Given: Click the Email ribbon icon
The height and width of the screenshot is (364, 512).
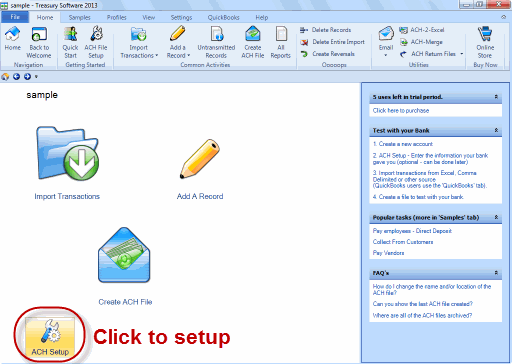Looking at the screenshot, I should (x=386, y=39).
